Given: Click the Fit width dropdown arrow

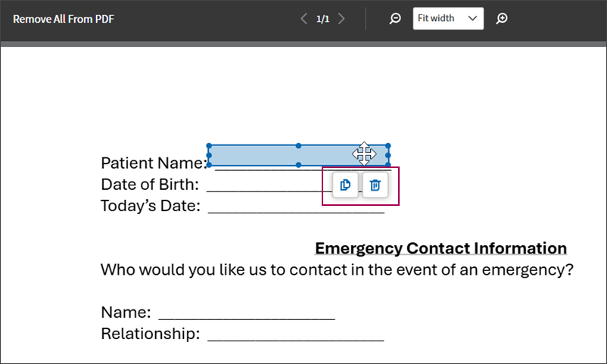Looking at the screenshot, I should coord(472,18).
